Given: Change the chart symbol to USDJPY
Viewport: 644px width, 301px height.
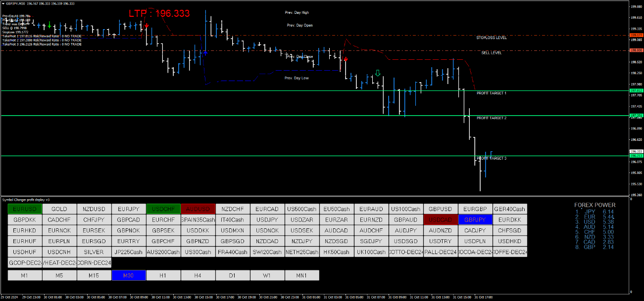Looking at the screenshot, I should click(267, 220).
